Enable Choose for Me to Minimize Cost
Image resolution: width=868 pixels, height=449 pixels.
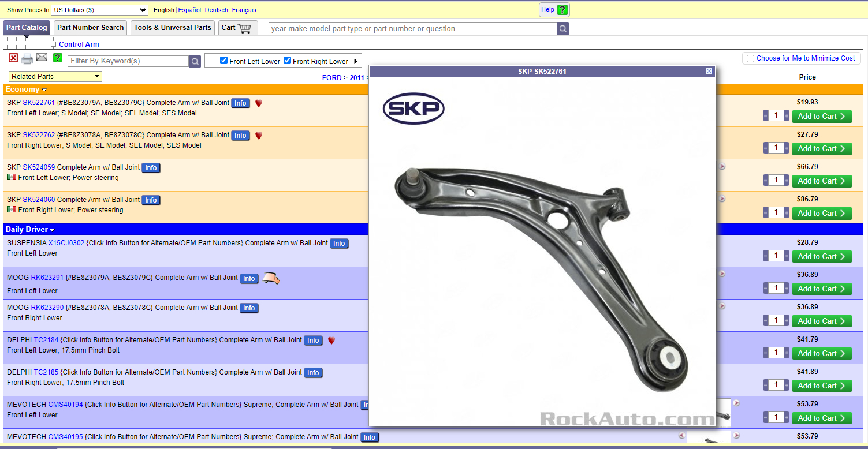point(750,58)
